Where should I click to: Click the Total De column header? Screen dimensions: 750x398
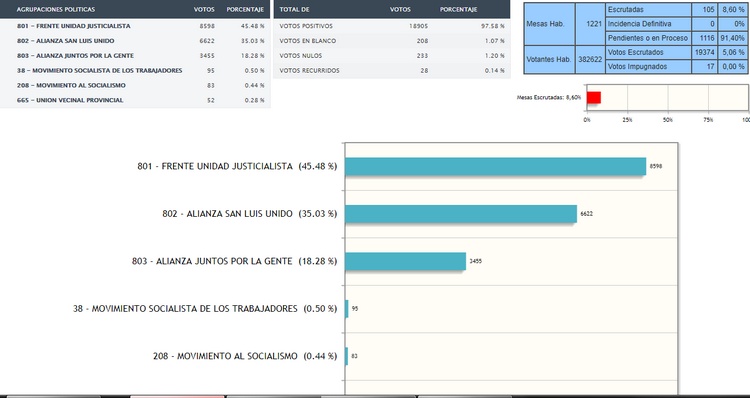click(294, 9)
